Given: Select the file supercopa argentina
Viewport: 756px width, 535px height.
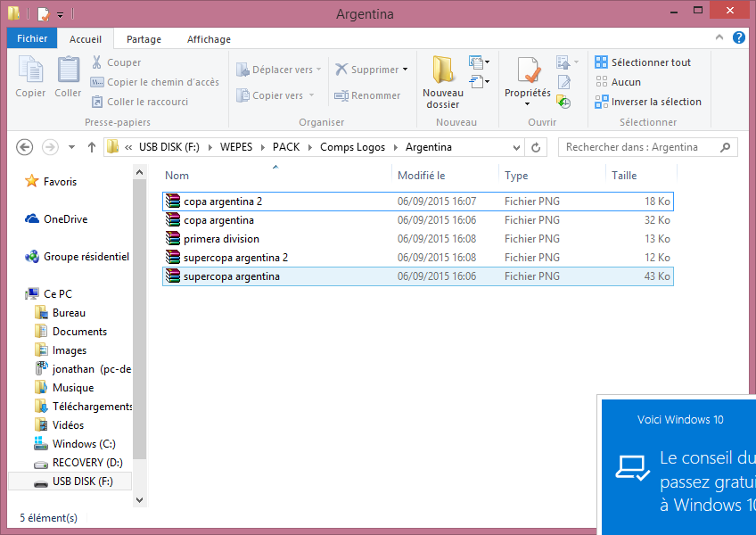Looking at the screenshot, I should (418, 276).
